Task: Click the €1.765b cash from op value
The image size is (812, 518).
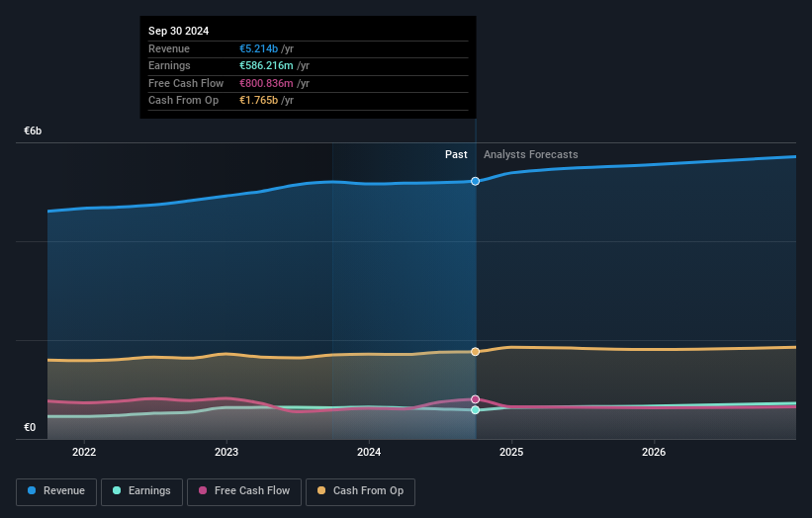Action: point(258,101)
